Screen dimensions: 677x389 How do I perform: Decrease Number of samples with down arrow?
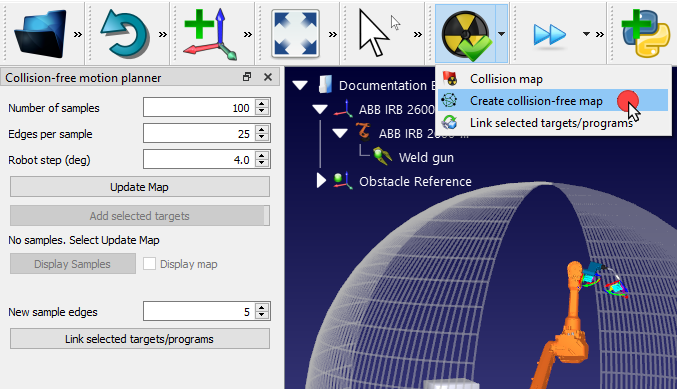click(262, 112)
